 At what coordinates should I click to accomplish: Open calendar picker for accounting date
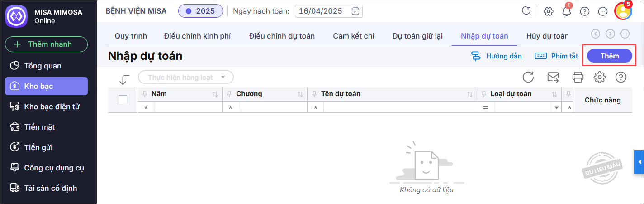click(x=355, y=11)
